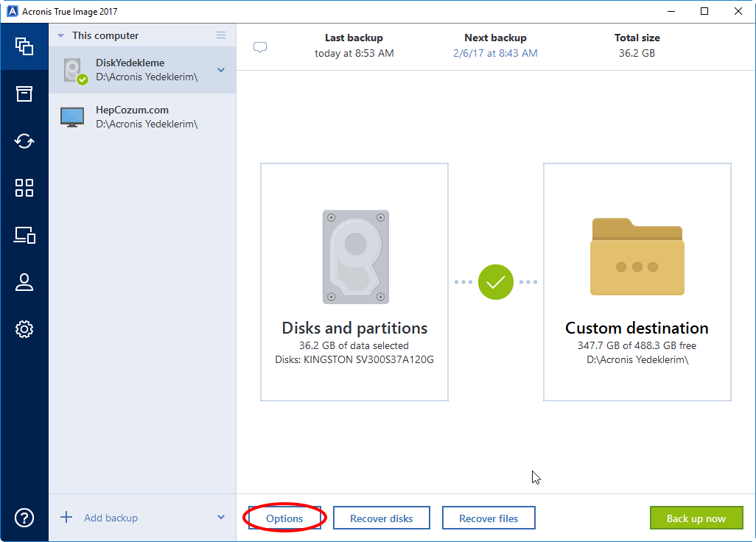Click the DiskYedekleme disk icon
Image resolution: width=756 pixels, height=542 pixels.
74,71
